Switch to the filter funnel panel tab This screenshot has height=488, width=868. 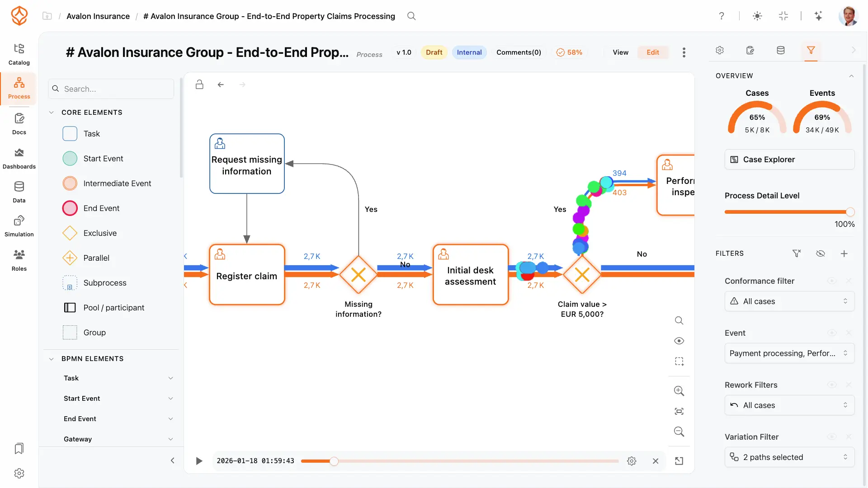coord(811,50)
